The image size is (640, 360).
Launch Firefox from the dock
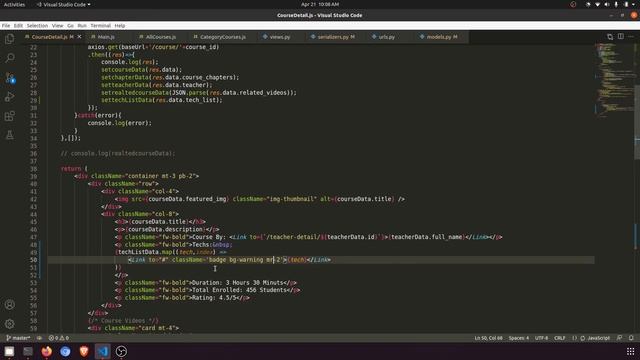pos(47,351)
